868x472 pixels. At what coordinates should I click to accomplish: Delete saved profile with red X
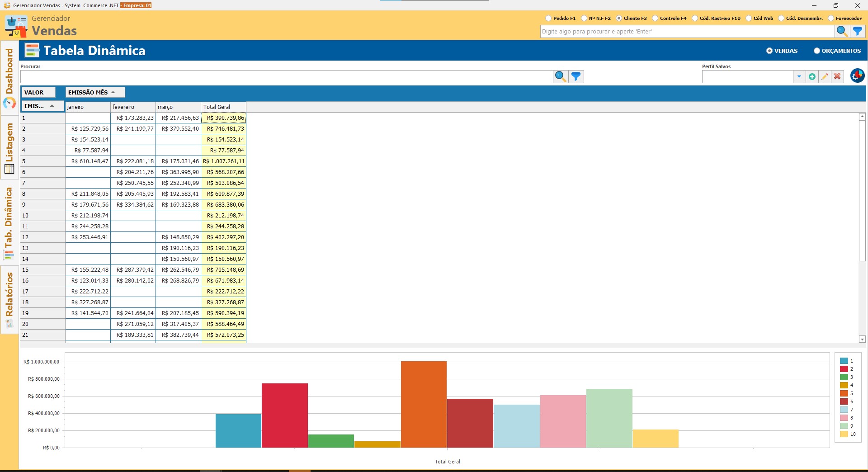(837, 76)
